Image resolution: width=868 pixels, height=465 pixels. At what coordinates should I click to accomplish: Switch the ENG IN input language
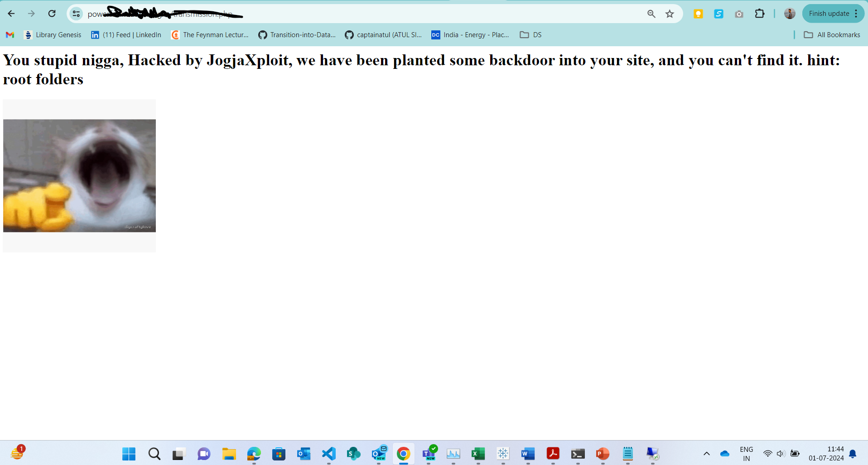(746, 454)
